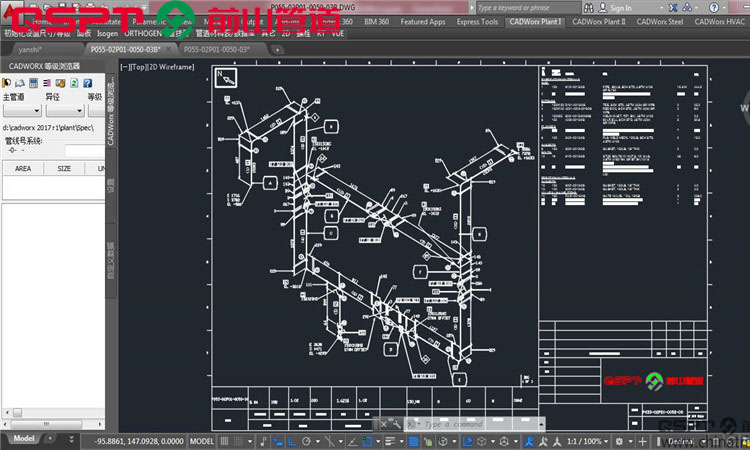Click the command line input field
The height and width of the screenshot is (450, 750).
click(x=476, y=424)
